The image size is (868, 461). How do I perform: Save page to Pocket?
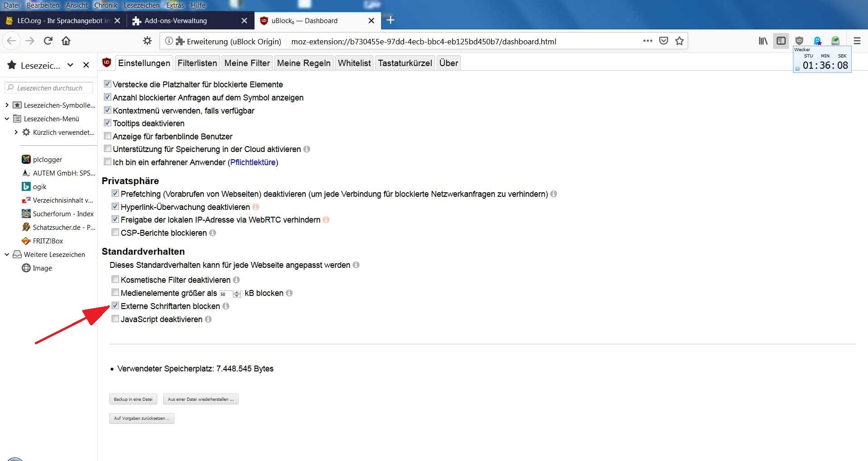click(x=663, y=41)
